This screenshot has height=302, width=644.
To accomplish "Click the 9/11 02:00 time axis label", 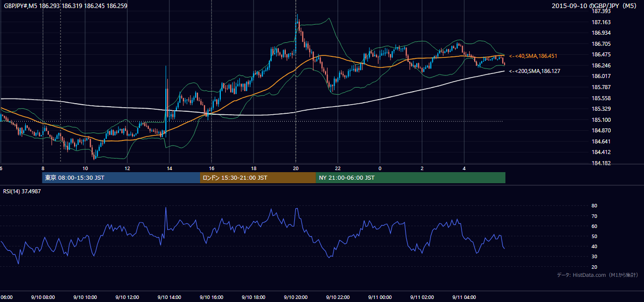I will tap(422, 297).
